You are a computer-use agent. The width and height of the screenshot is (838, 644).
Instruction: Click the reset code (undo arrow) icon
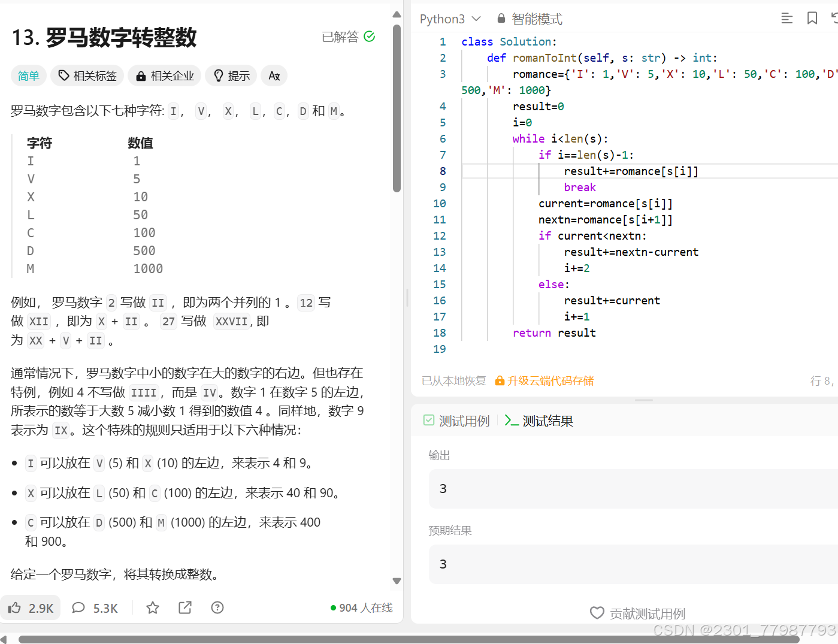(834, 18)
